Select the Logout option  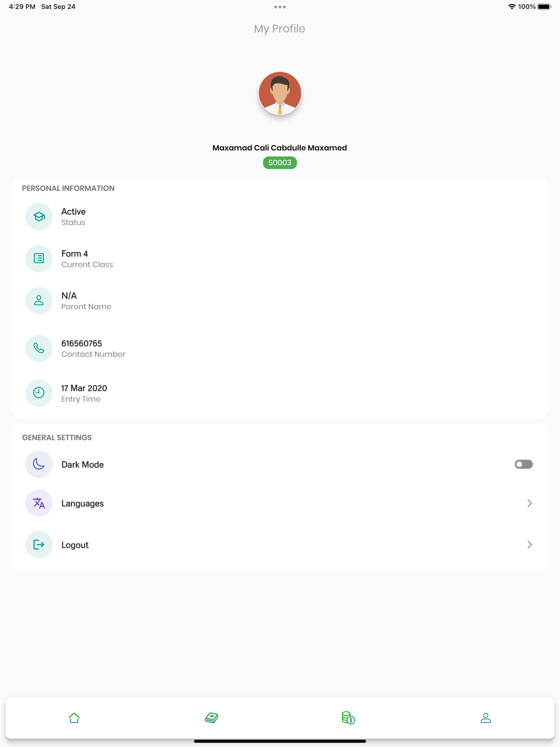coord(279,545)
